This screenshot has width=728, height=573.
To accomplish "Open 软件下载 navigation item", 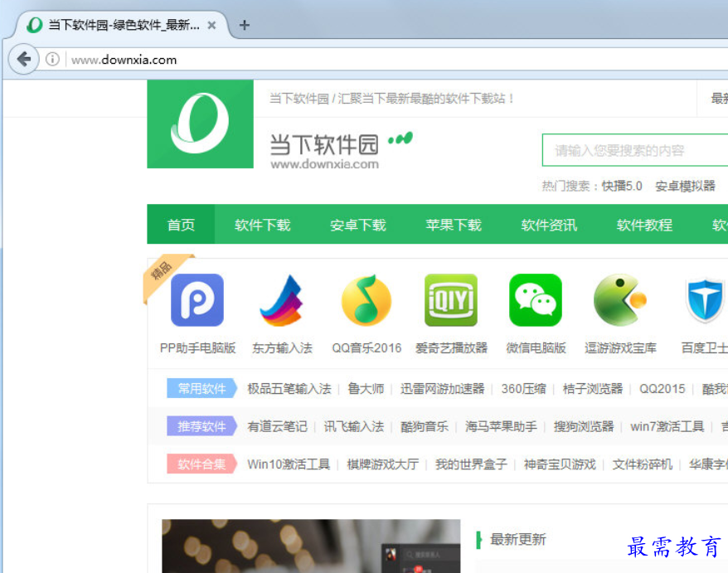I will click(x=262, y=225).
